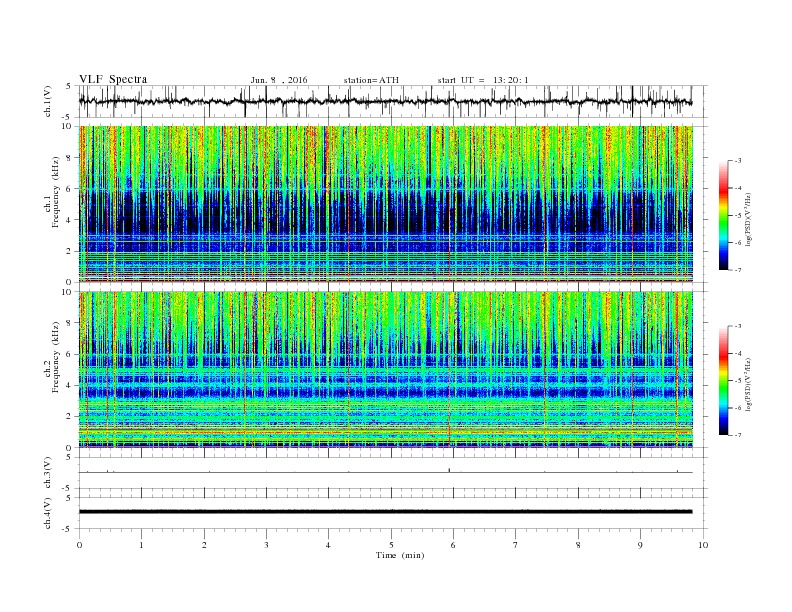
Task: Click the time axis tick label "6"
Action: click(453, 545)
